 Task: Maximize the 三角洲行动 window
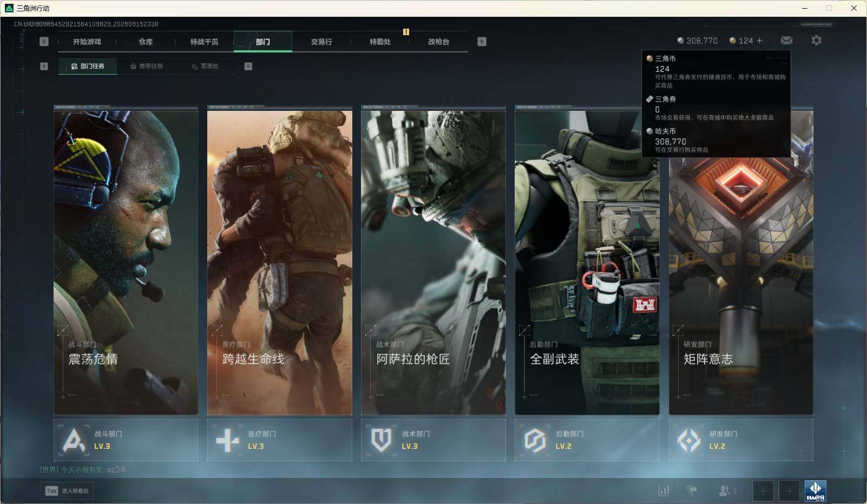point(829,8)
